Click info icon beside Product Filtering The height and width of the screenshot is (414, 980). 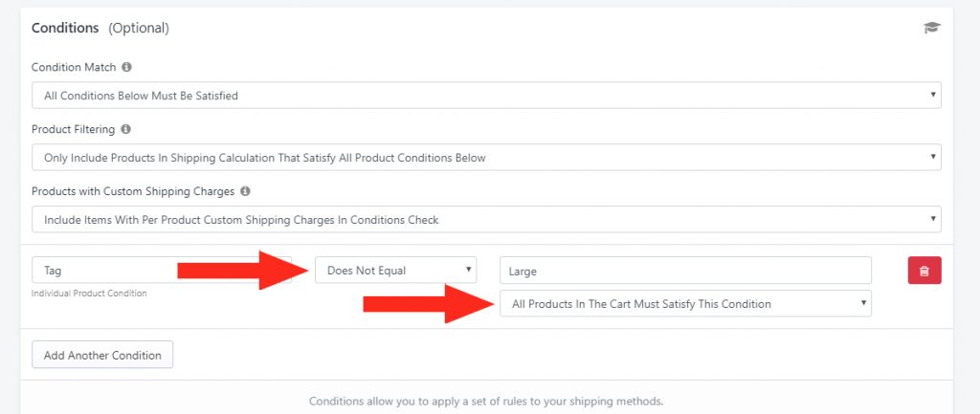click(125, 129)
